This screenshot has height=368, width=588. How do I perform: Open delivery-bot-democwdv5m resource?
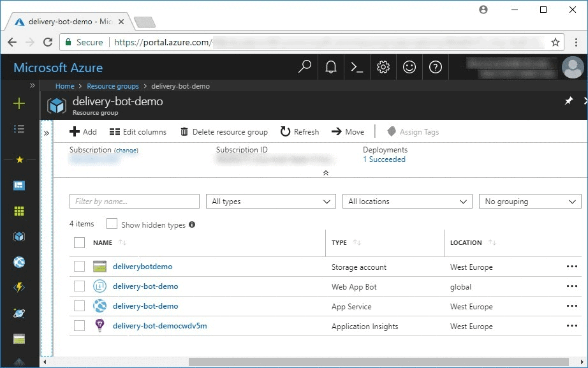tap(159, 326)
